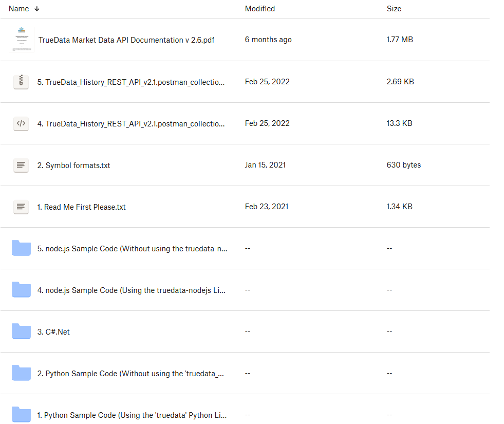The image size is (504, 424).
Task: Open the 3. C#.Net folder
Action: point(53,332)
